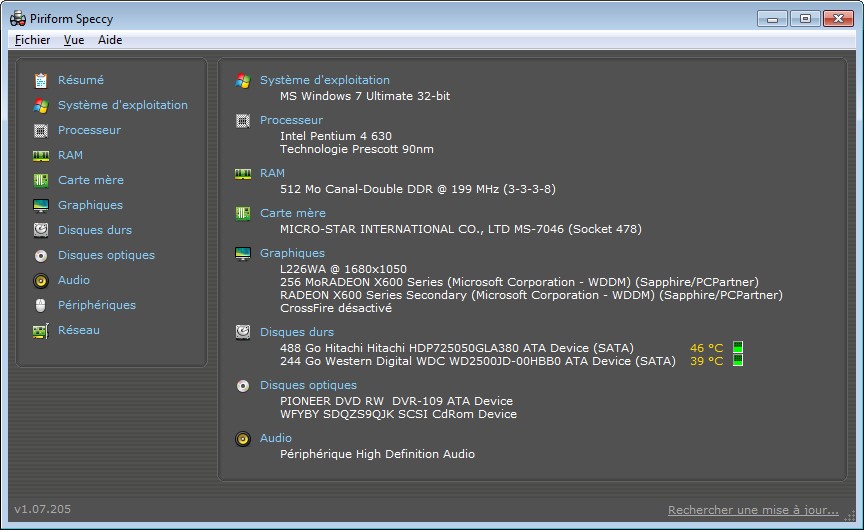Click the Windows flag icon beside sidebar Système d'exploitation
This screenshot has width=864, height=530.
[41, 105]
